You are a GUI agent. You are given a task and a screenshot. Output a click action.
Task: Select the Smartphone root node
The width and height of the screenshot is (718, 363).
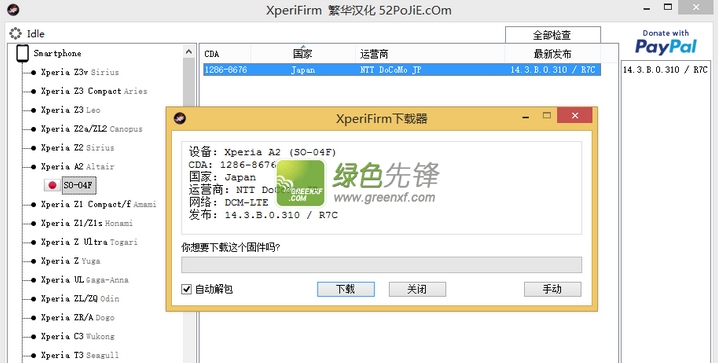57,53
